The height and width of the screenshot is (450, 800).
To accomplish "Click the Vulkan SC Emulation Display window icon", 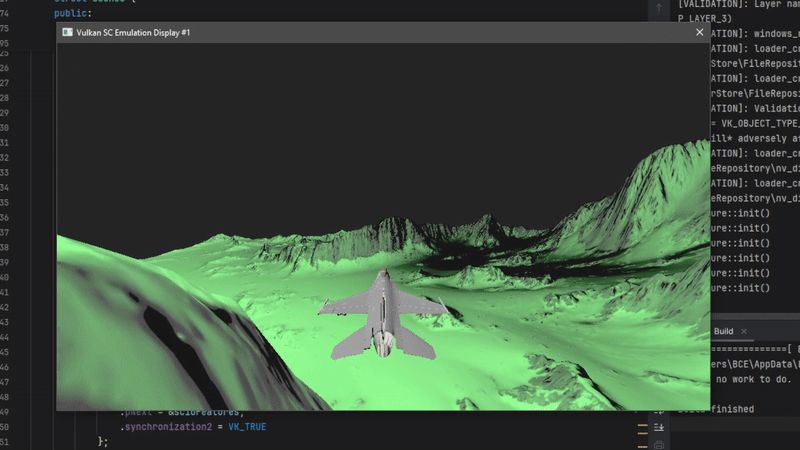I will point(67,32).
